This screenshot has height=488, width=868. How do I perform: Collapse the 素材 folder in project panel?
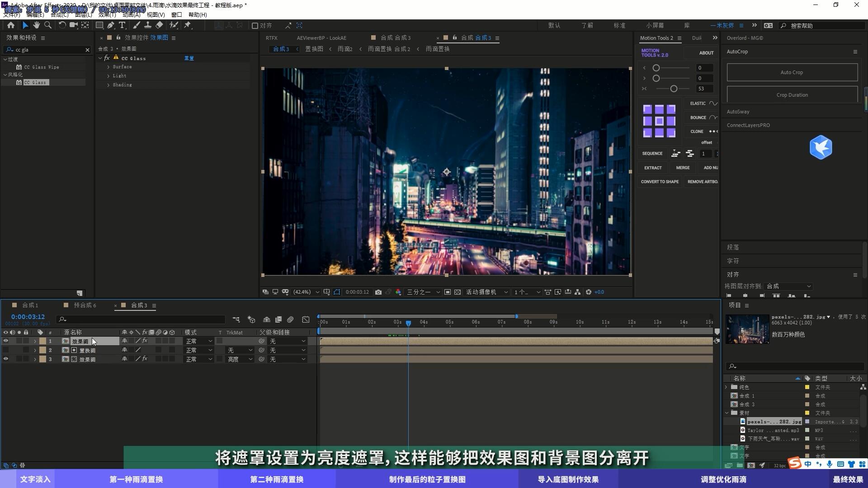pos(727,413)
